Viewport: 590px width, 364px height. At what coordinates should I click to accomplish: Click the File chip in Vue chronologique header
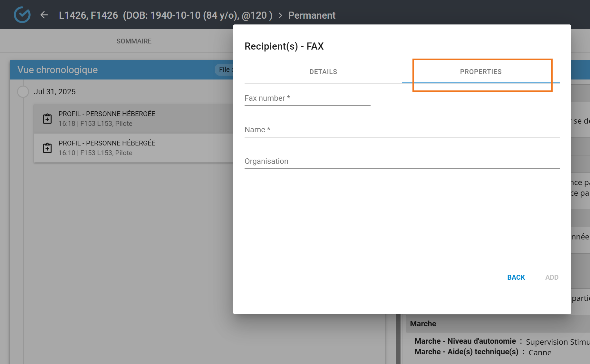(224, 70)
